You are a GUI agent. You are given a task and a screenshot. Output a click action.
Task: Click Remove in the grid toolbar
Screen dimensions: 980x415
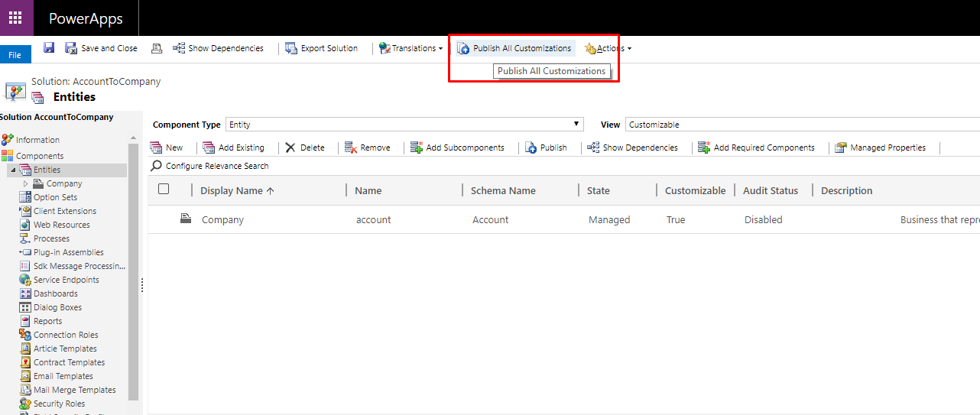click(x=368, y=148)
